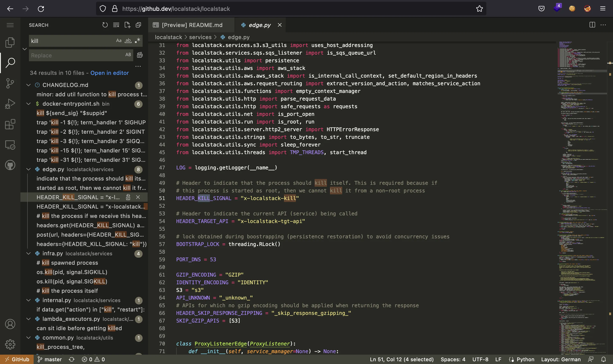Click edge.py in the breadcrumb
The image size is (613, 364).
coord(239,37)
